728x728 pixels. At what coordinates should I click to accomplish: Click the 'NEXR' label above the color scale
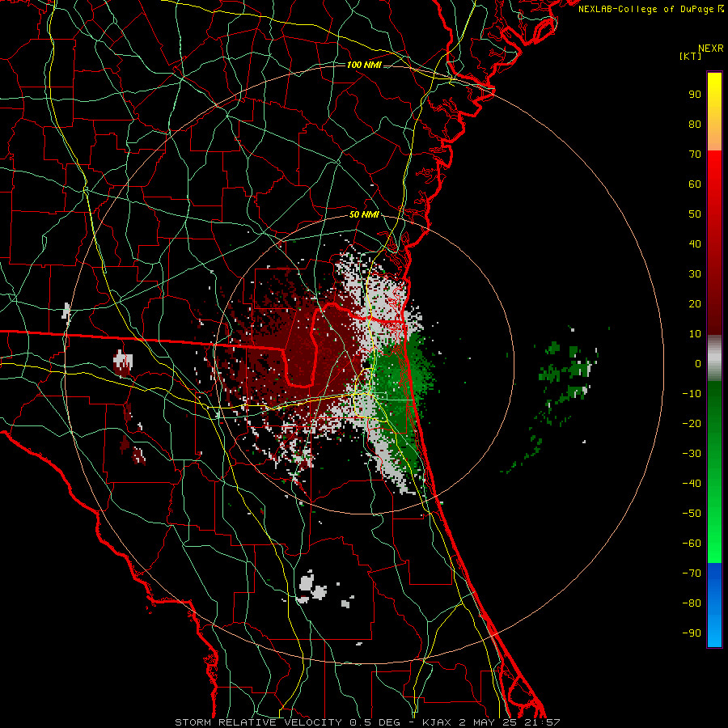point(711,49)
